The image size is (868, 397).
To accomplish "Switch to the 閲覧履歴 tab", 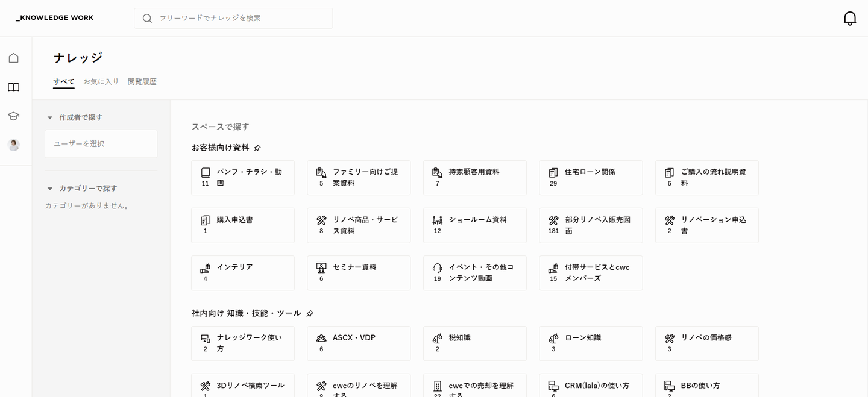I will click(142, 82).
